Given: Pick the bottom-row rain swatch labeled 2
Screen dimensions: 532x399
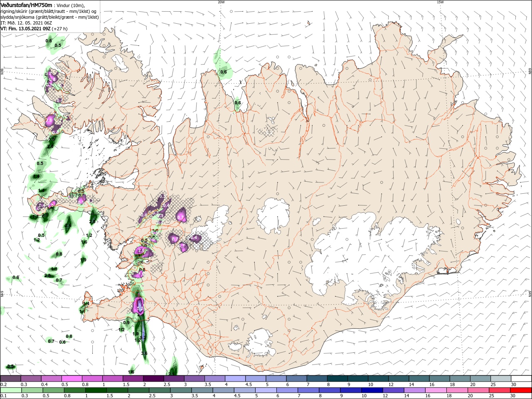Looking at the screenshot, I should pyautogui.click(x=138, y=390).
